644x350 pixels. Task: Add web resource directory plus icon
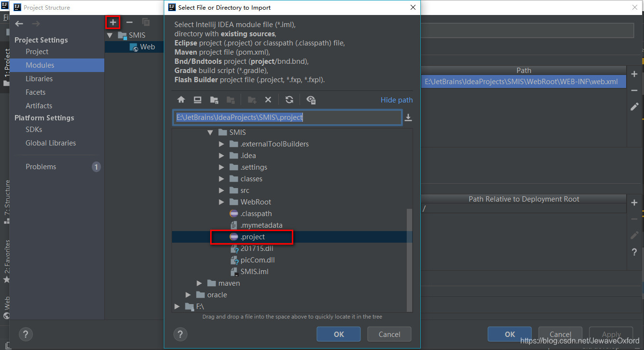click(634, 203)
